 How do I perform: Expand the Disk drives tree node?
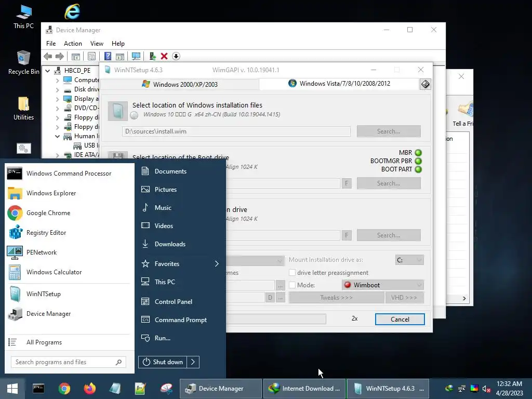click(57, 90)
